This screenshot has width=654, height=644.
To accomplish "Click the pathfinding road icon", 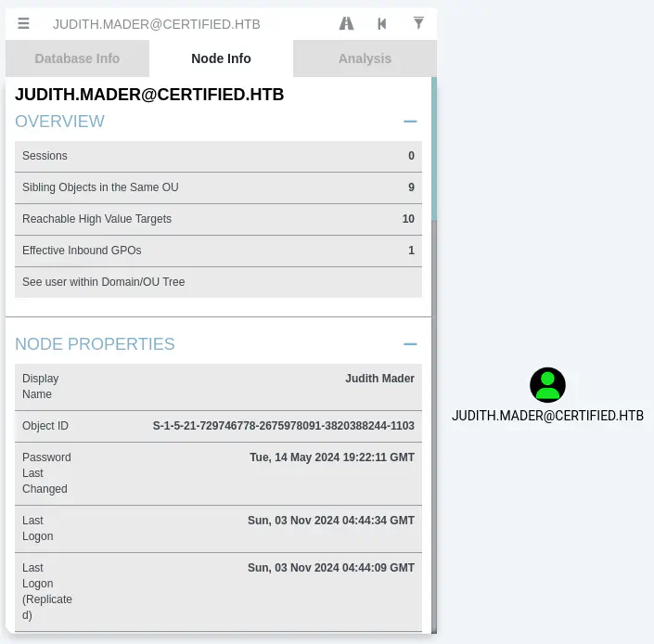I will [346, 24].
